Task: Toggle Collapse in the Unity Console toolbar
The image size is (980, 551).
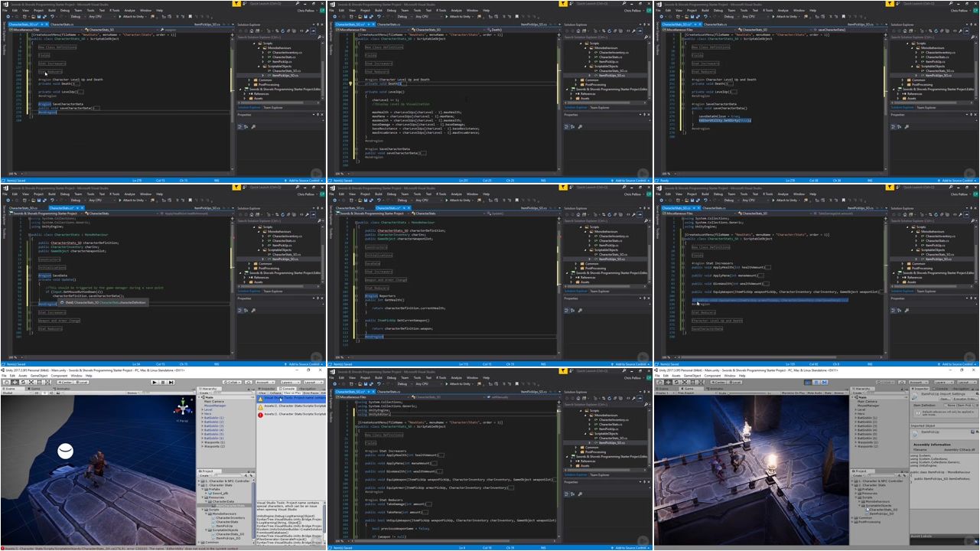Action: (275, 393)
